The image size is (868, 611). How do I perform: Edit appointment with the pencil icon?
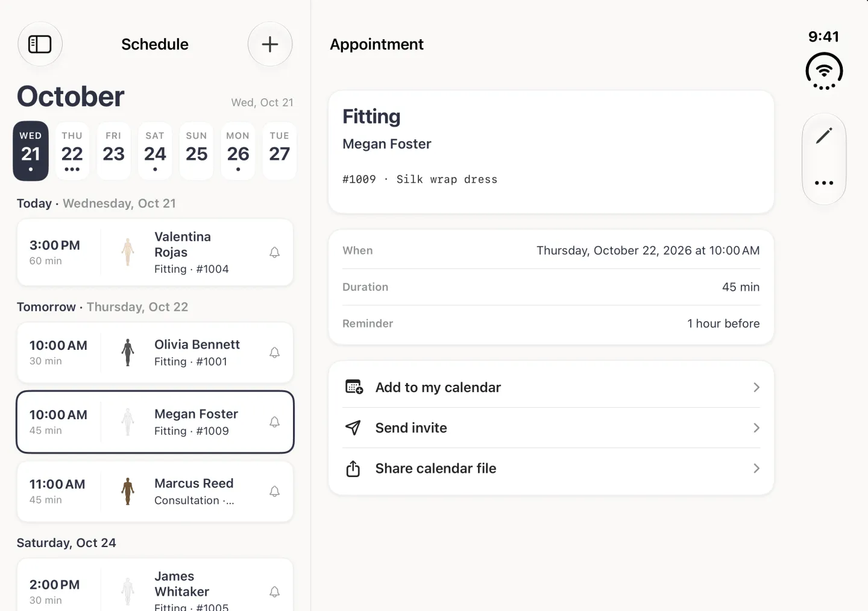point(824,136)
